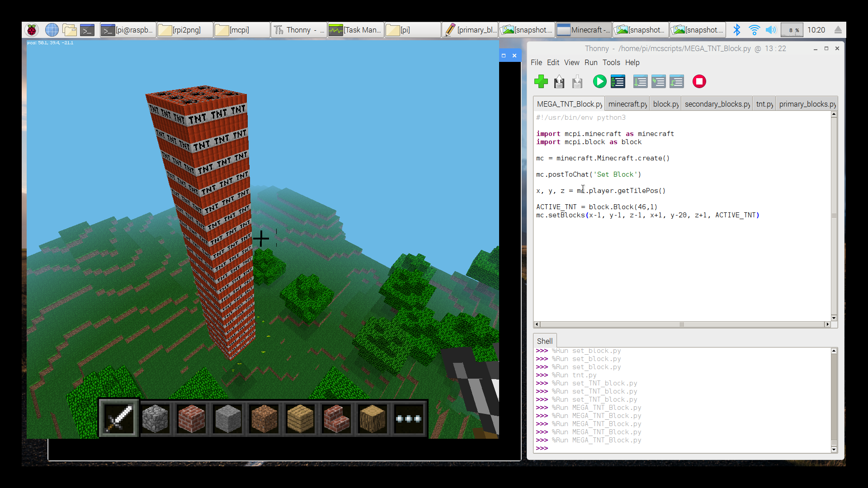
Task: Click the Raspberry Pi menu button
Action: 32,30
